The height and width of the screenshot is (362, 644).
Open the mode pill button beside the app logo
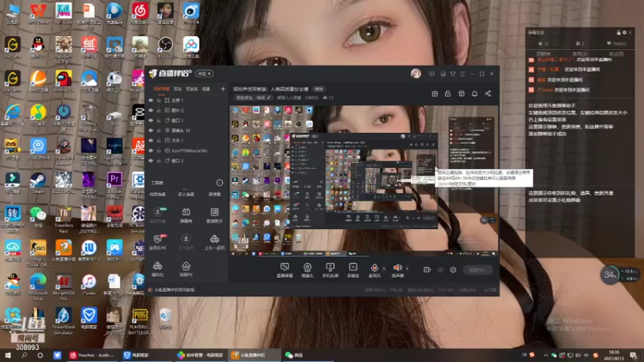point(204,73)
